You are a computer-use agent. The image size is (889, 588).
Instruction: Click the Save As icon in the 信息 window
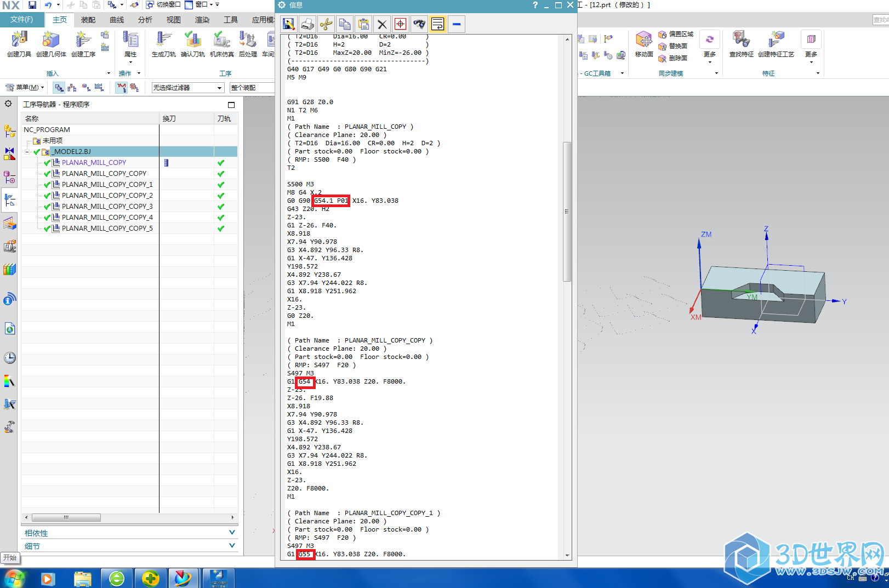[x=289, y=24]
